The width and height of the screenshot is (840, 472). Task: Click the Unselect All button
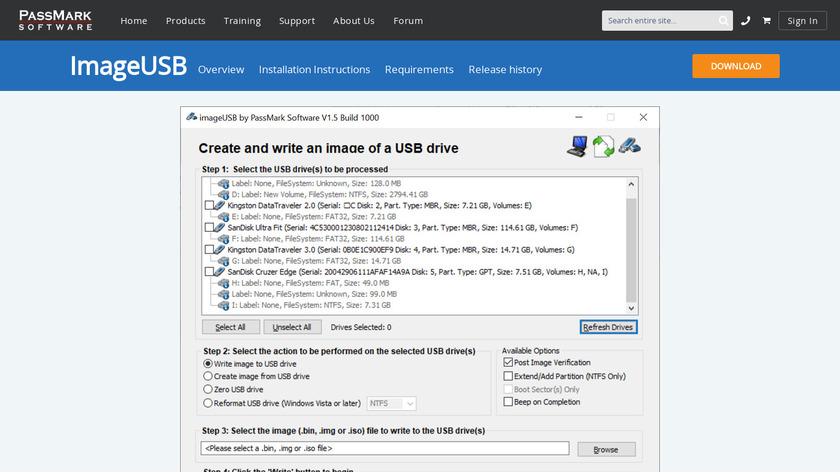point(292,327)
